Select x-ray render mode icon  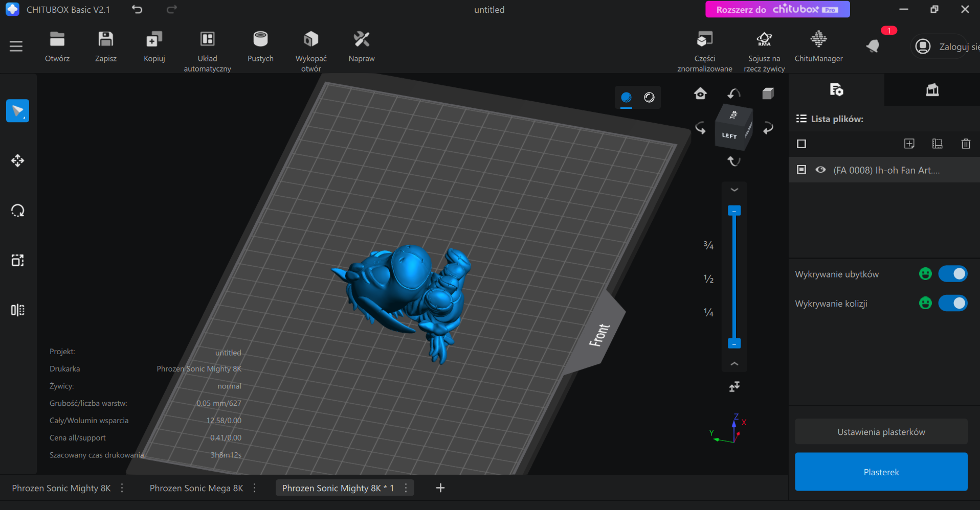649,98
